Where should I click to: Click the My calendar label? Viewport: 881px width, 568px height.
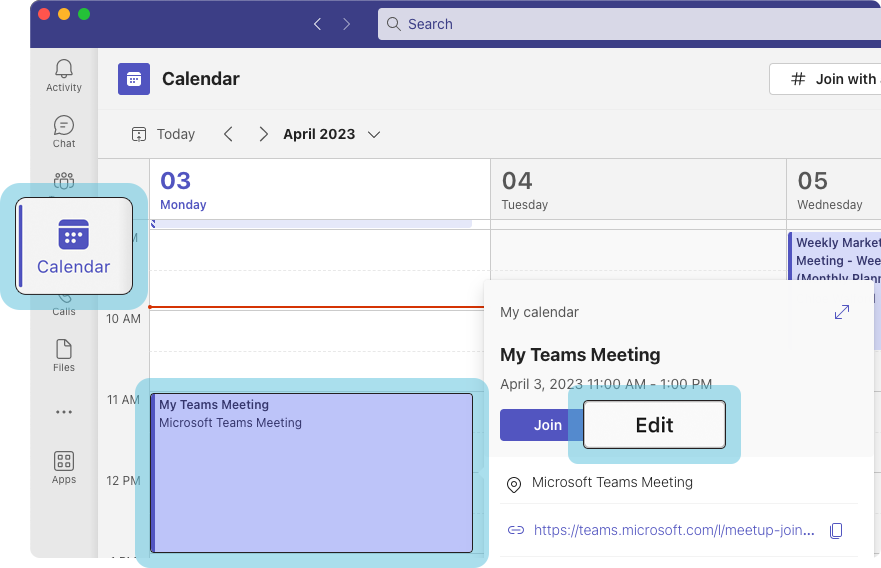(x=539, y=312)
